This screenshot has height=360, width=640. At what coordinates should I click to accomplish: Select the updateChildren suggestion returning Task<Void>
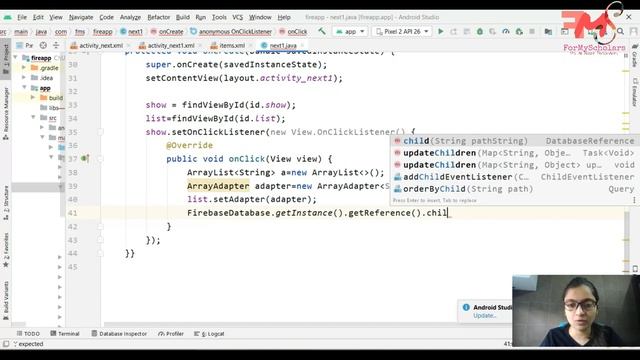(x=514, y=153)
